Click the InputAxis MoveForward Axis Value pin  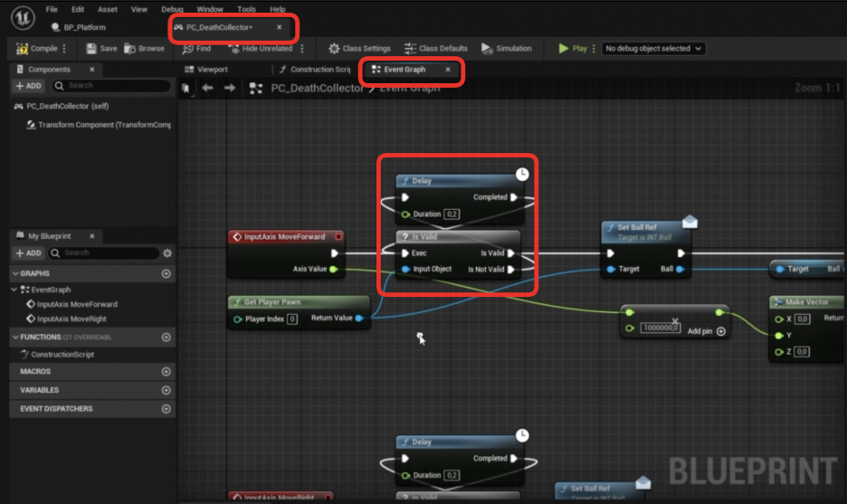tap(334, 269)
